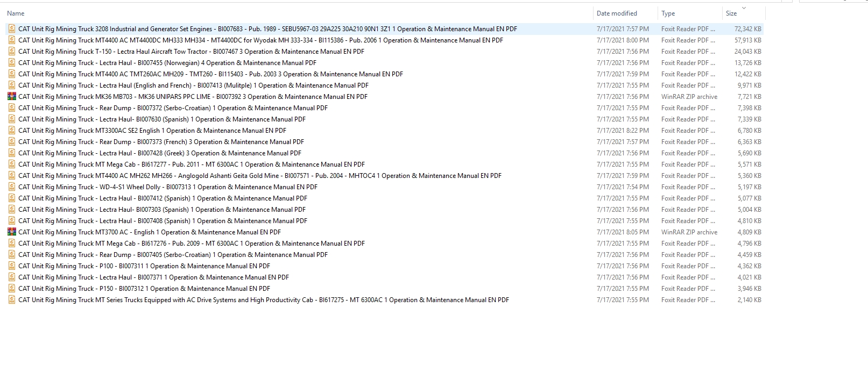
Task: Click the PDF icon of the Anglogold Ashanti Geita Gold Mine file
Action: pyautogui.click(x=12, y=176)
